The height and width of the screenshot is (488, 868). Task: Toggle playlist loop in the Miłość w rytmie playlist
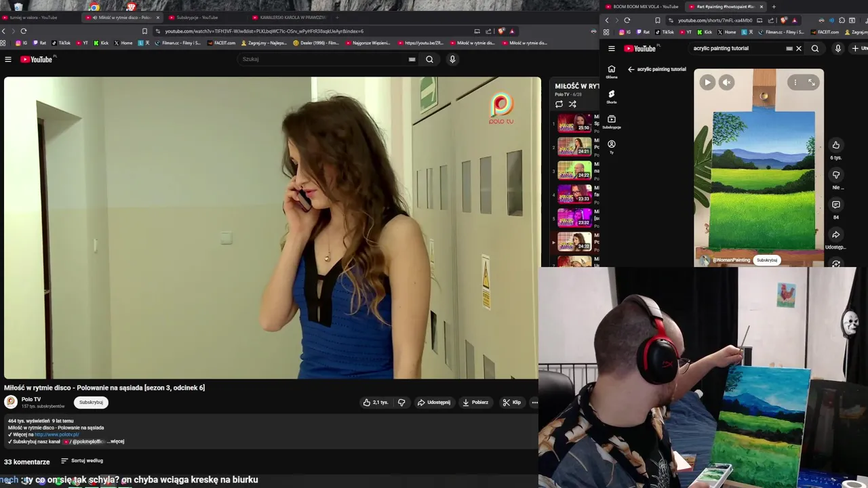[x=559, y=104]
